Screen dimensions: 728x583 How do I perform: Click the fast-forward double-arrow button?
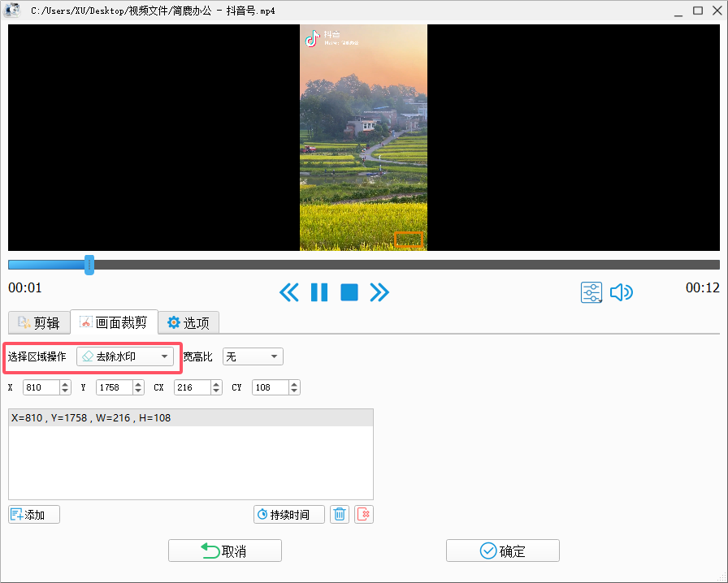coord(379,292)
